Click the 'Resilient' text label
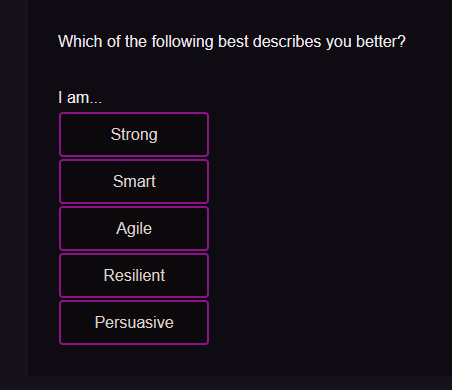 pos(134,275)
